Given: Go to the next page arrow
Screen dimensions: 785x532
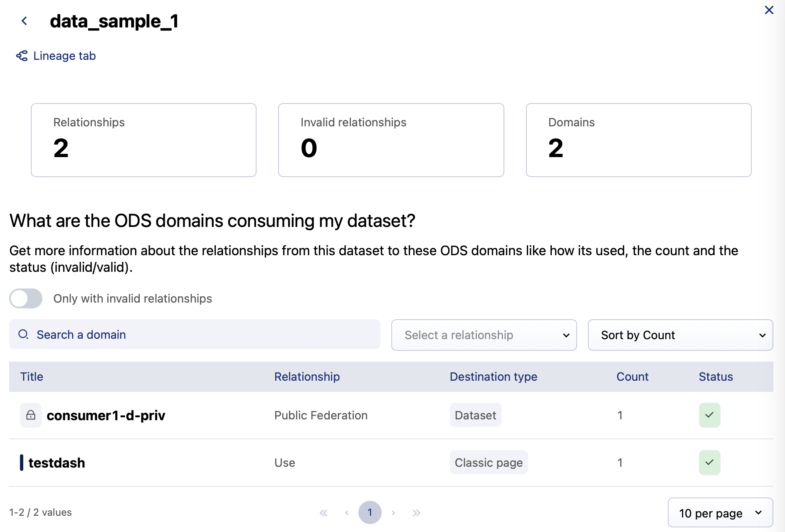Looking at the screenshot, I should pyautogui.click(x=393, y=513).
